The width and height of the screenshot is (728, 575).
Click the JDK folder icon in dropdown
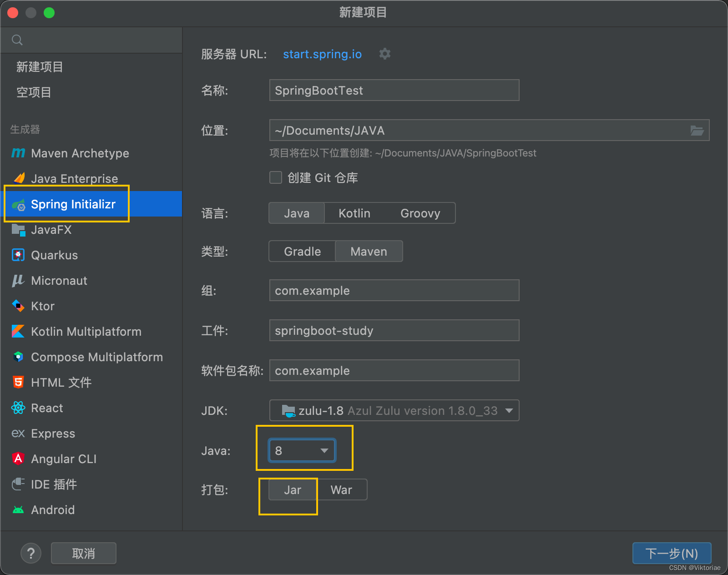click(x=288, y=411)
